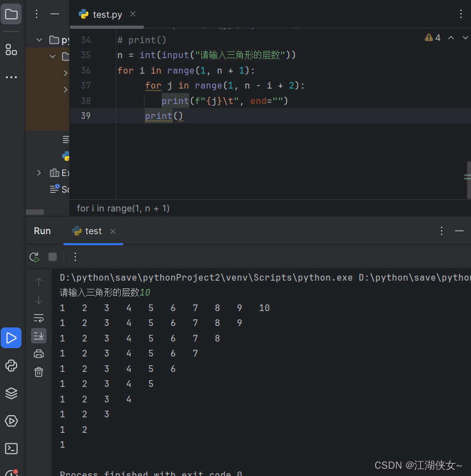This screenshot has width=471, height=476.
Task: Click the inspection widget showing 4 warnings
Action: coord(431,37)
